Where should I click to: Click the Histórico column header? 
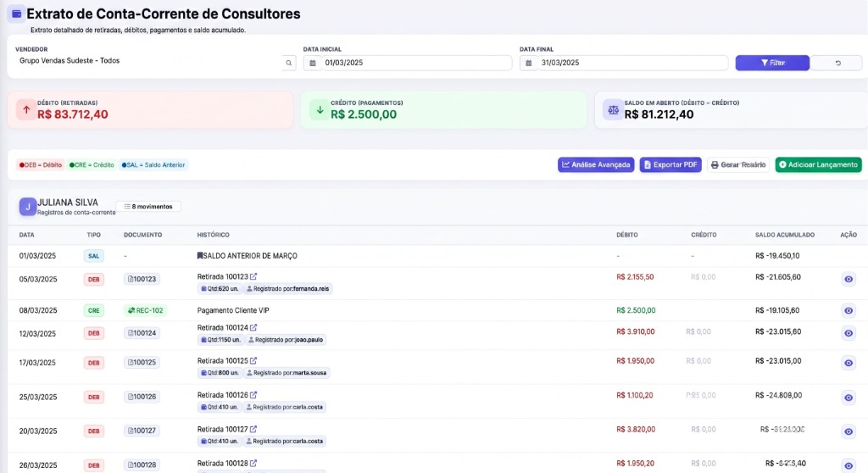tap(213, 235)
